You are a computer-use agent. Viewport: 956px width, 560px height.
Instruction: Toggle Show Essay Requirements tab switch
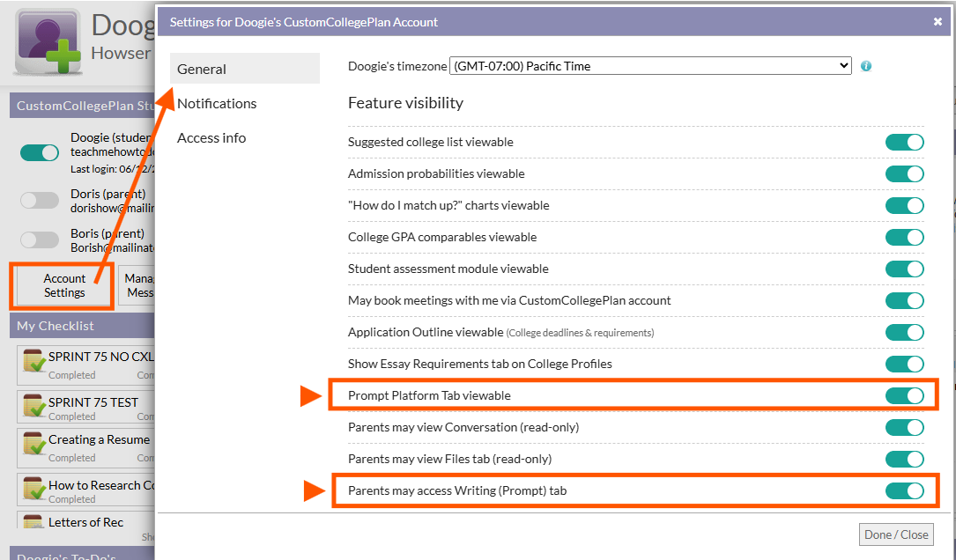point(905,364)
